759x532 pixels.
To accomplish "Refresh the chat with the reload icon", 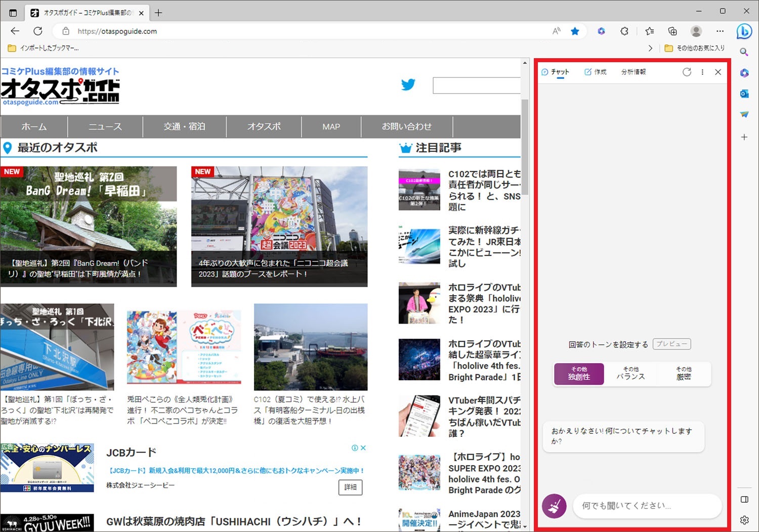I will click(687, 72).
